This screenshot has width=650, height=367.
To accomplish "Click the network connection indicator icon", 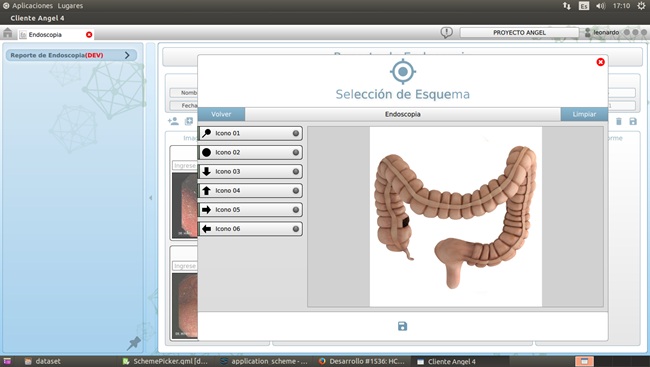I will pyautogui.click(x=567, y=6).
